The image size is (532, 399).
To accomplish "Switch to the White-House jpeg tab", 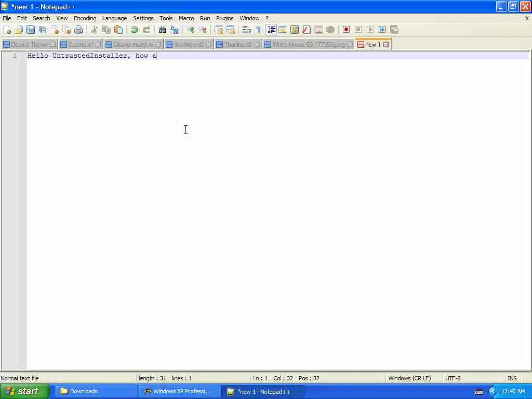I will tap(309, 45).
